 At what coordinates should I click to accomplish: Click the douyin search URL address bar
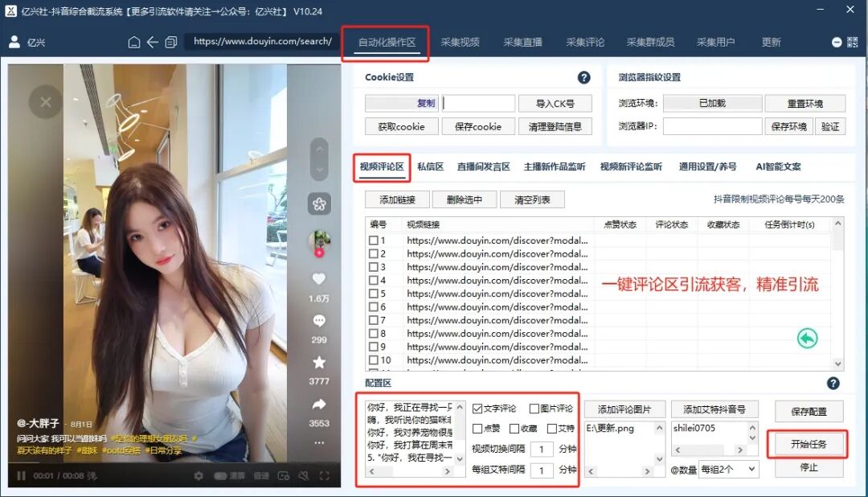pos(262,42)
